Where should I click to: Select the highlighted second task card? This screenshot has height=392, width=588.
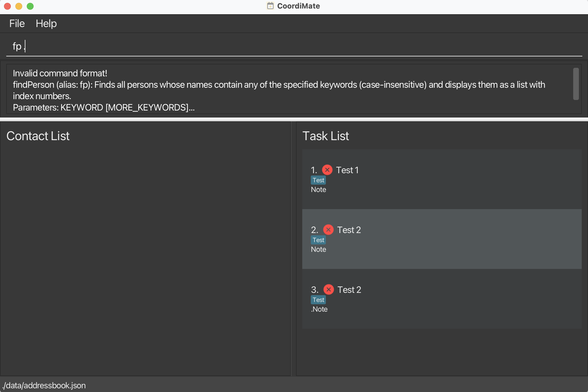(x=442, y=239)
